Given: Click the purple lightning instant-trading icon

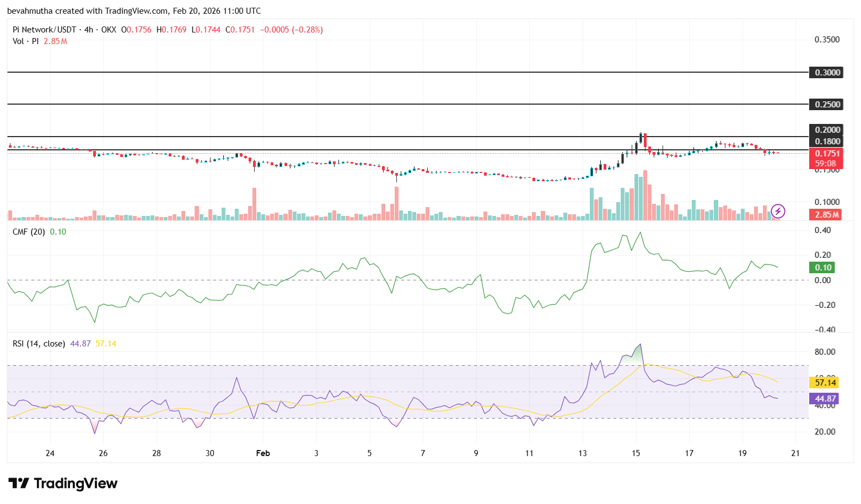Looking at the screenshot, I should pyautogui.click(x=778, y=211).
